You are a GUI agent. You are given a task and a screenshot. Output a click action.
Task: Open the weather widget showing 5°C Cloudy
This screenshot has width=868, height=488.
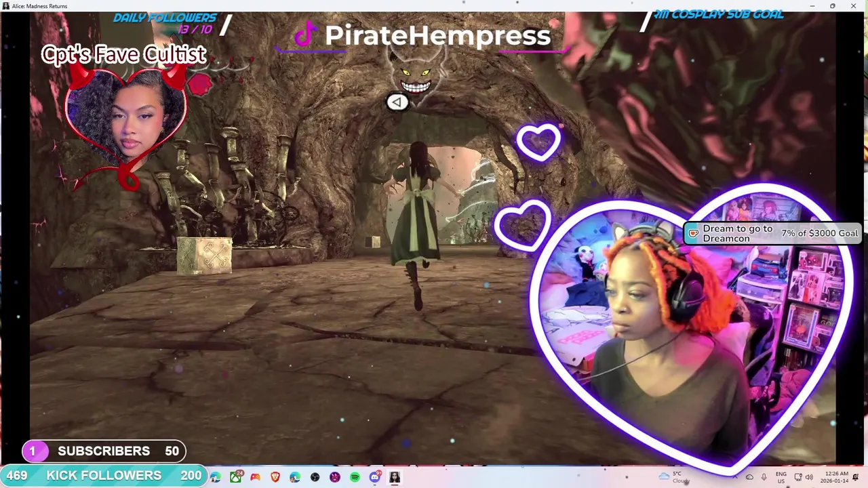[674, 477]
